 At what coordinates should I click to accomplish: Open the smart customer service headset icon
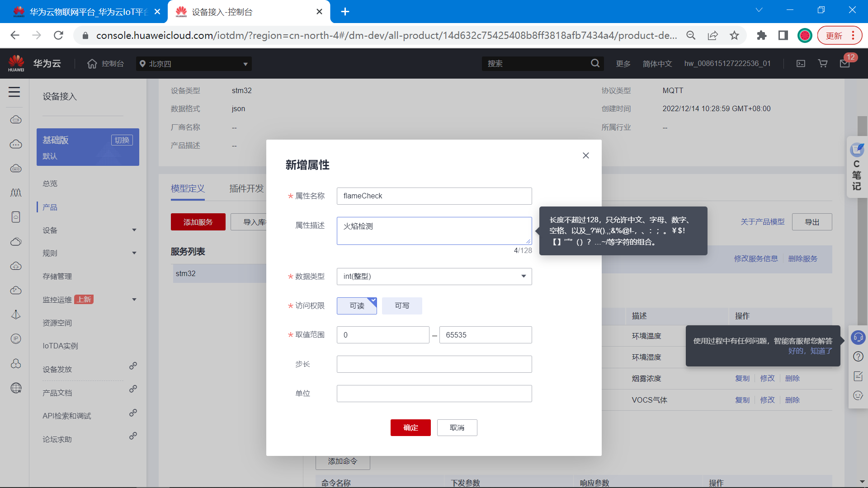pyautogui.click(x=858, y=337)
